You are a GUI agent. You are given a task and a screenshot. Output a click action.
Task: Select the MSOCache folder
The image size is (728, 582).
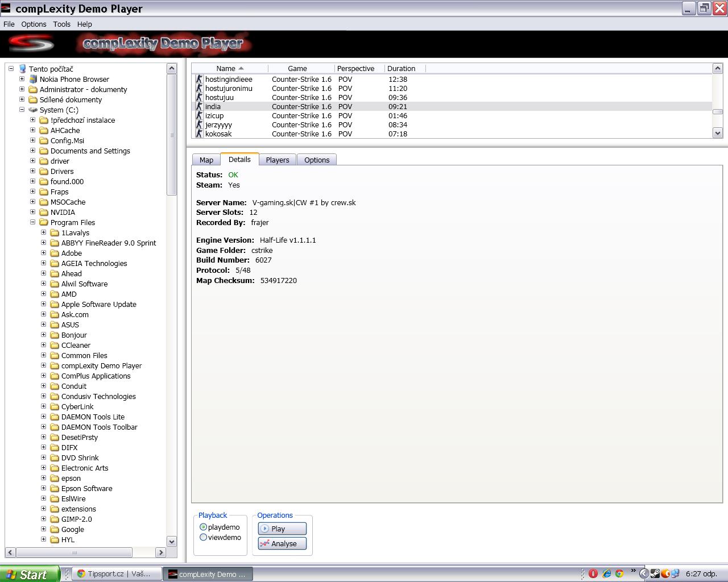[x=68, y=202]
